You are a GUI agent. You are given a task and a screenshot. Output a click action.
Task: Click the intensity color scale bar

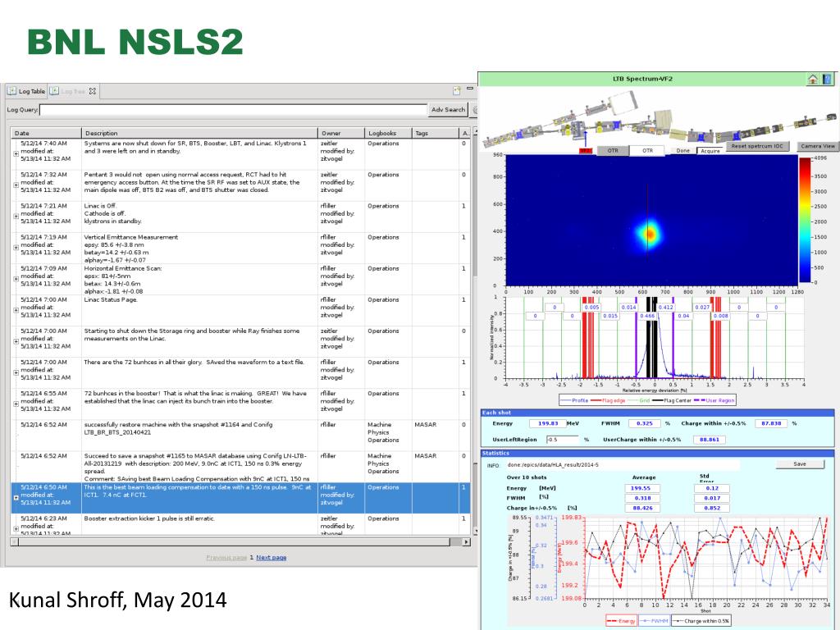tap(806, 220)
